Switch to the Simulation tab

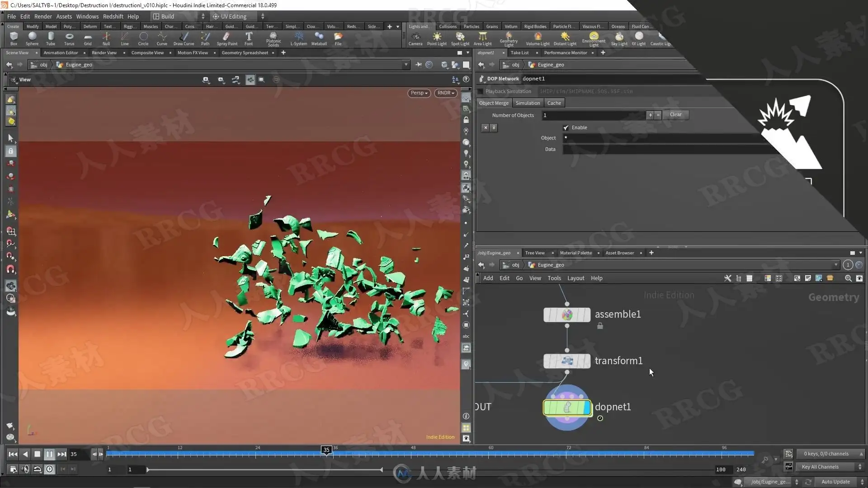[528, 103]
